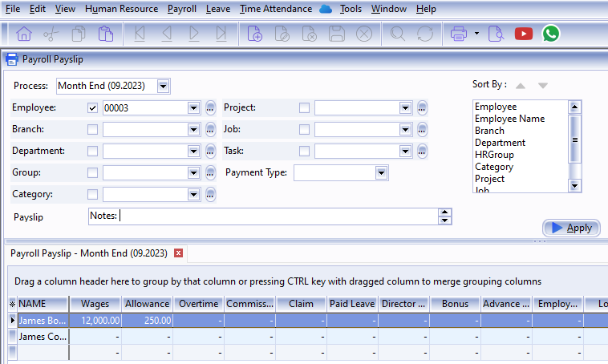The image size is (608, 364).
Task: Click the Sort By list scrollbar thumb
Action: [574, 140]
